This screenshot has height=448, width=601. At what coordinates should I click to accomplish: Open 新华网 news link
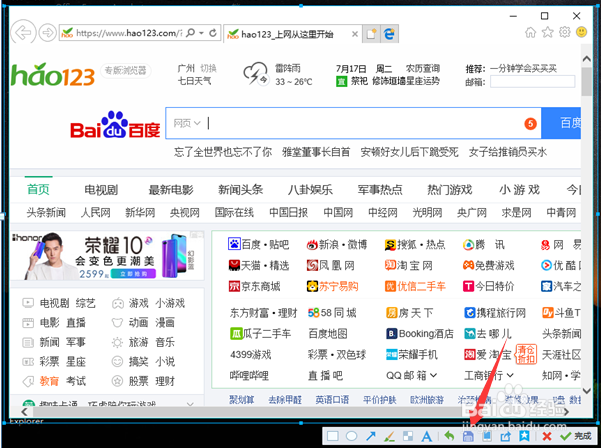click(140, 212)
